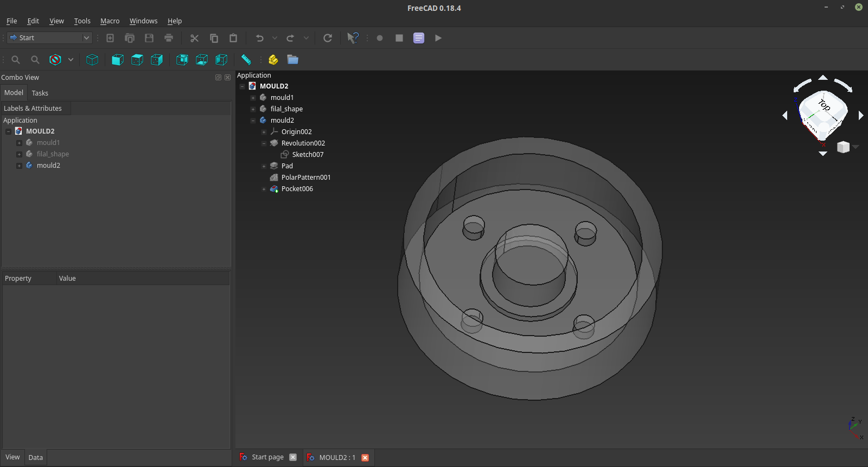Switch to the Start page tab
This screenshot has height=467, width=868.
(x=268, y=457)
